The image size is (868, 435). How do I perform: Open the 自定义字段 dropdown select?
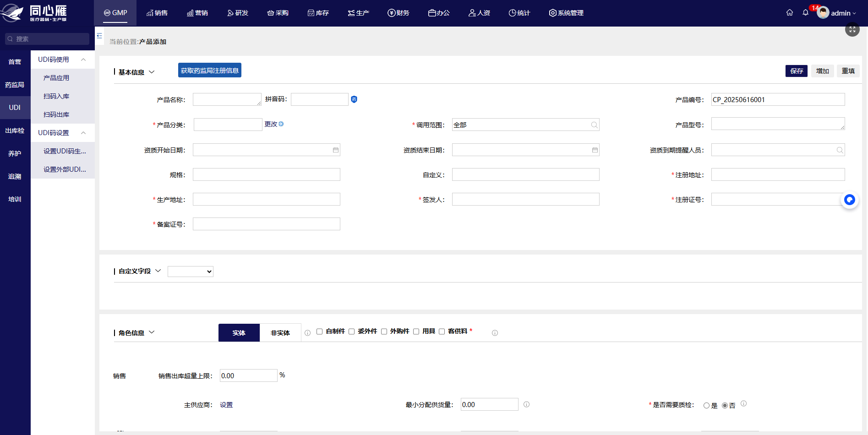point(191,272)
